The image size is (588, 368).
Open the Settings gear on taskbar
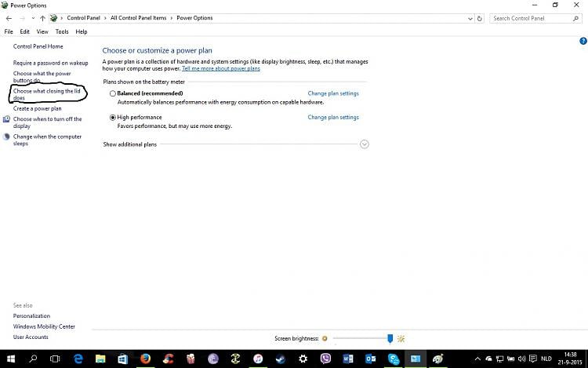(x=303, y=359)
